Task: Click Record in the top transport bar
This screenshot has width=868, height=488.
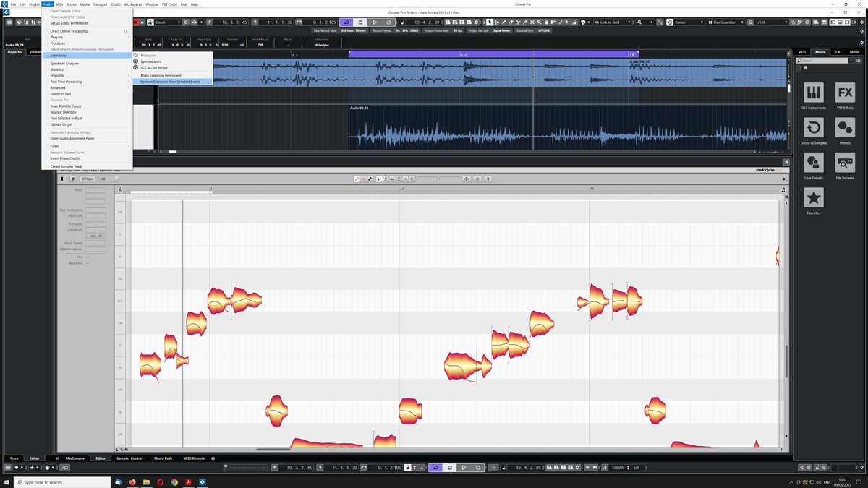Action: click(x=388, y=22)
